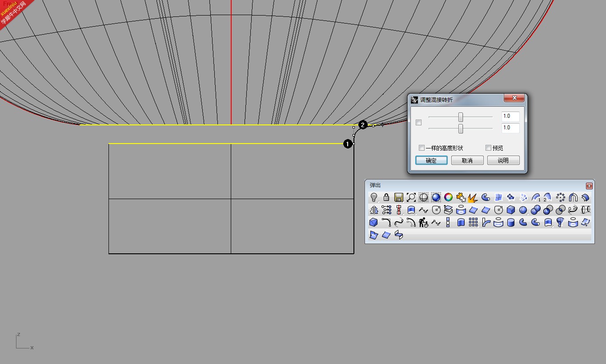606x364 pixels.
Task: Click the arch with dashed centerline icon
Action: pyautogui.click(x=573, y=197)
